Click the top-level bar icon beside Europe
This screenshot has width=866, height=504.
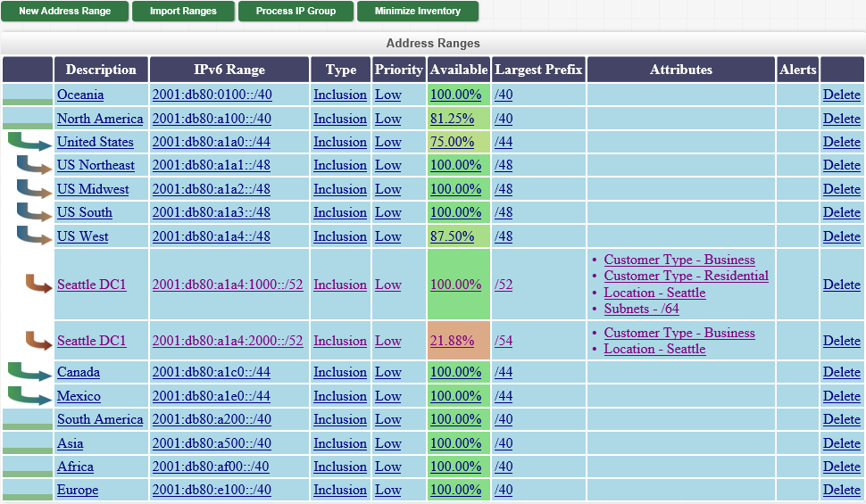[28, 490]
